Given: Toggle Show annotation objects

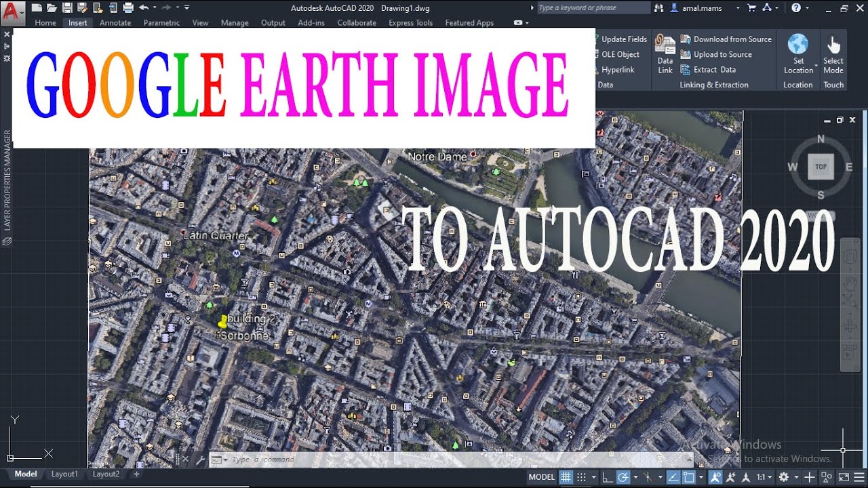Looking at the screenshot, I should [715, 477].
